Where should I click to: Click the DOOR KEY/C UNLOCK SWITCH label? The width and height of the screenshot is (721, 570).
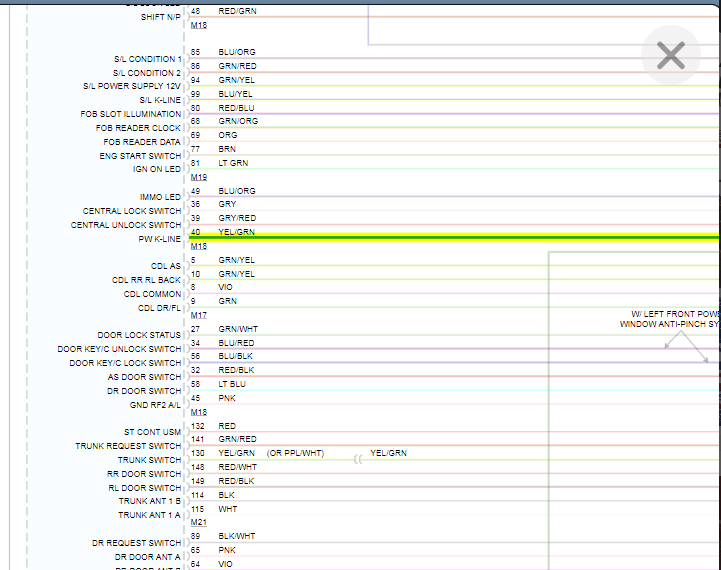coord(119,349)
